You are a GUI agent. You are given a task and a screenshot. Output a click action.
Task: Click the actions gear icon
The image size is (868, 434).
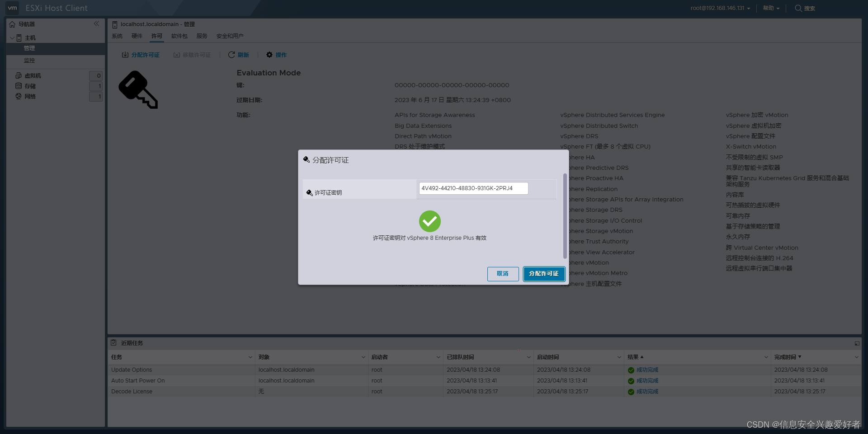[269, 55]
